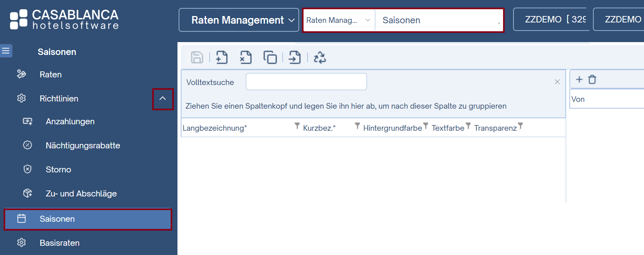Viewport: 644px width, 255px height.
Task: Close the Volltextsuche panel with X
Action: click(x=557, y=82)
